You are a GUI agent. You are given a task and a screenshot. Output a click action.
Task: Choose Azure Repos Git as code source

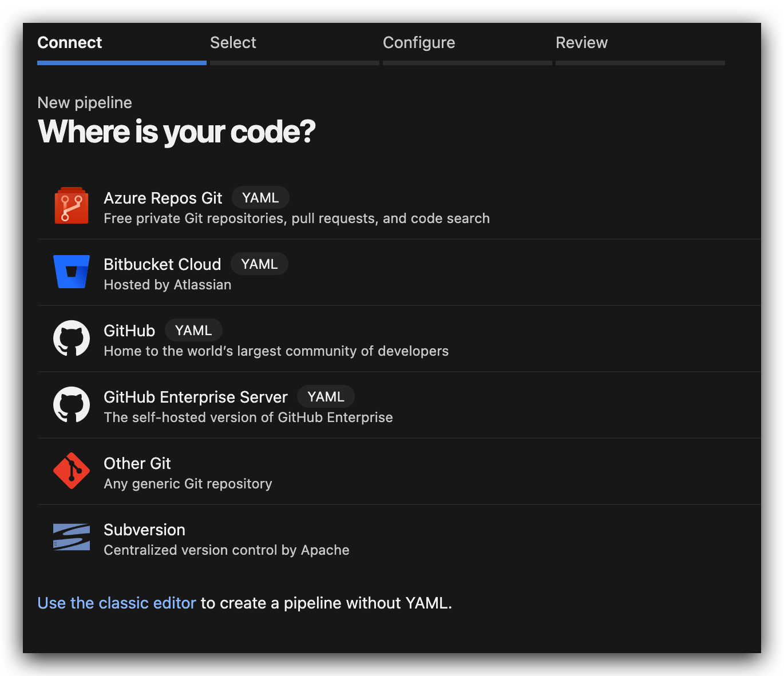point(163,198)
